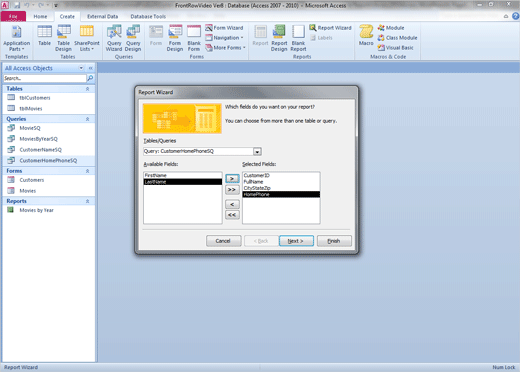Launch Report Wizard from ribbon
This screenshot has width=520, height=372.
[x=330, y=28]
